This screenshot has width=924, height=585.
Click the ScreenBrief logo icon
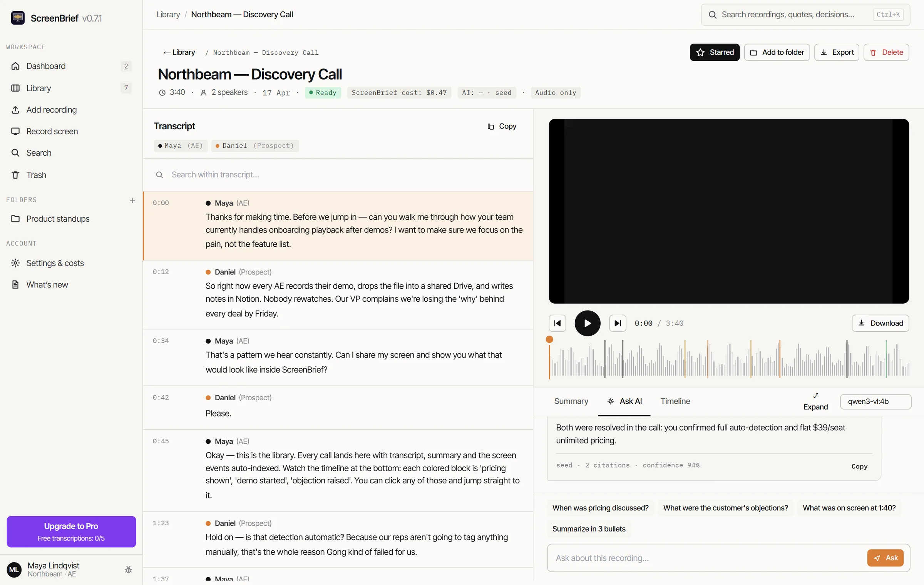18,18
